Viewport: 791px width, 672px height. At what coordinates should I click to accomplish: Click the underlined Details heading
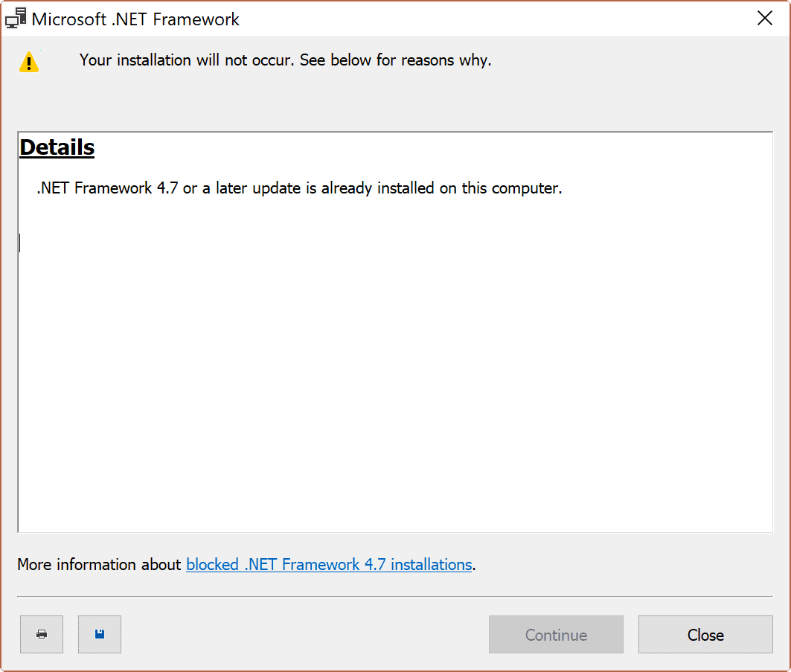(57, 147)
